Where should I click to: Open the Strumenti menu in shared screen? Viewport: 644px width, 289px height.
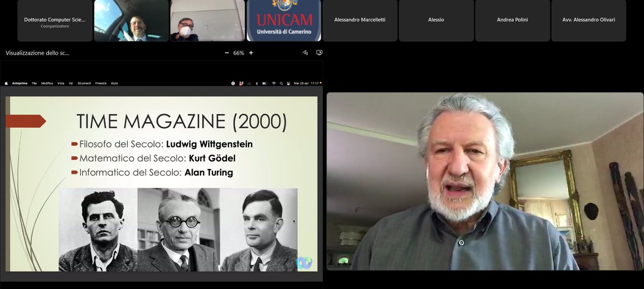click(84, 83)
